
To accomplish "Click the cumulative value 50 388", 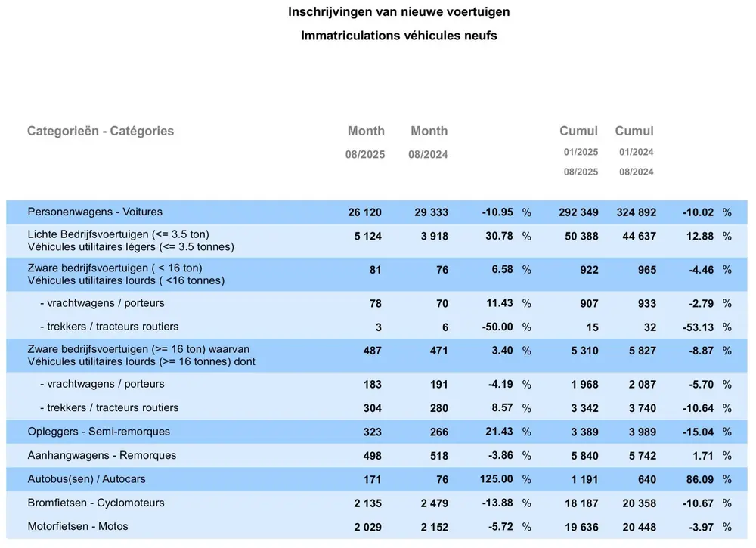I will click(x=581, y=236).
